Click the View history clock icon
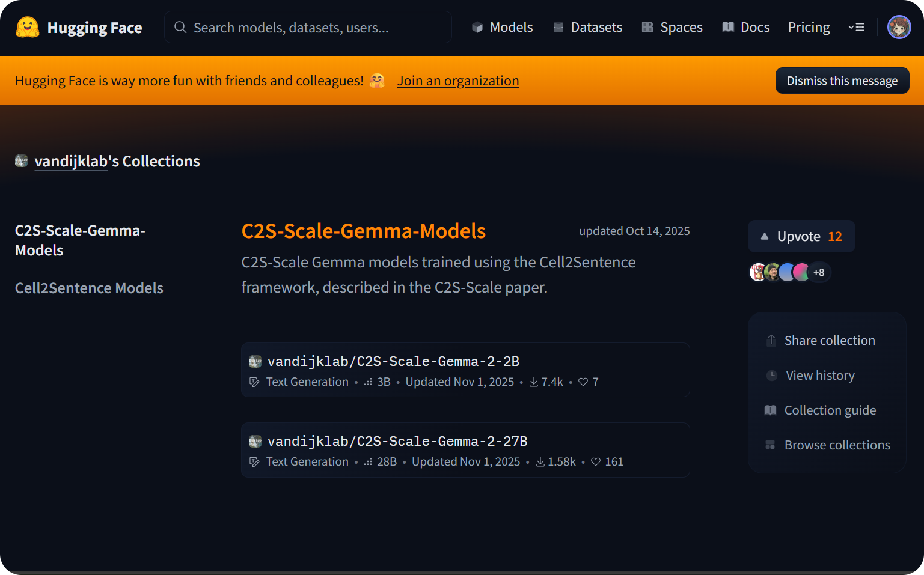 (x=772, y=376)
